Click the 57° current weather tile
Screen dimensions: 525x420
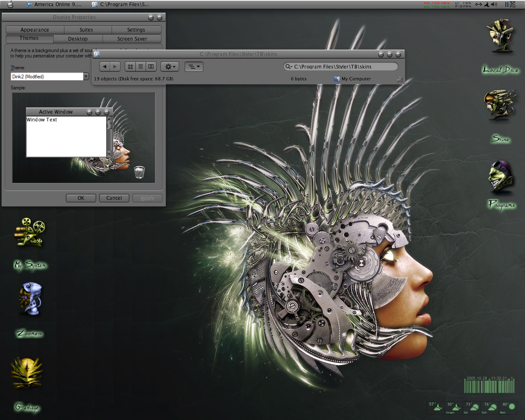tap(436, 408)
